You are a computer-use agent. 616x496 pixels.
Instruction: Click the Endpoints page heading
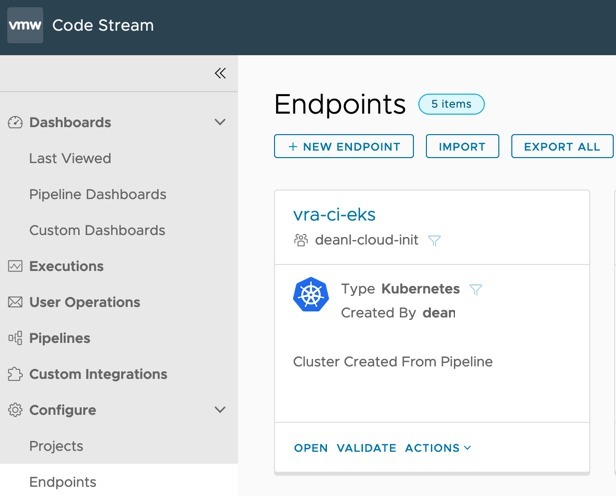(x=340, y=104)
